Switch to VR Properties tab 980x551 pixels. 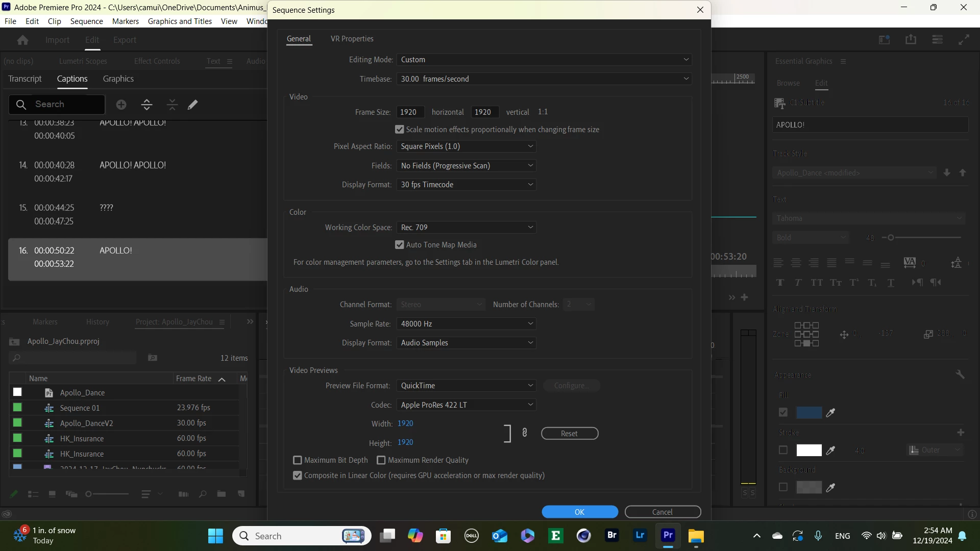(352, 39)
